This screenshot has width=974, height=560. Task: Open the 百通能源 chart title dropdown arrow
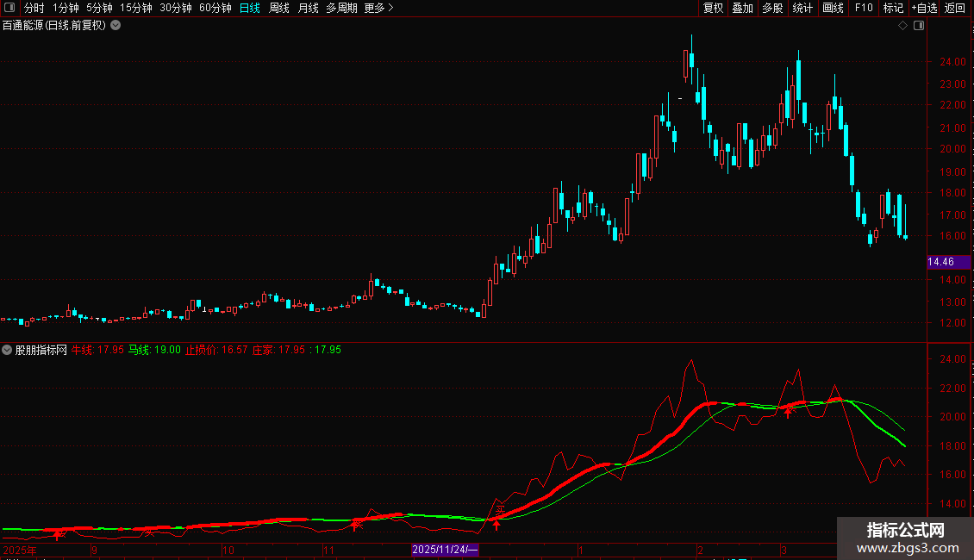pos(116,26)
